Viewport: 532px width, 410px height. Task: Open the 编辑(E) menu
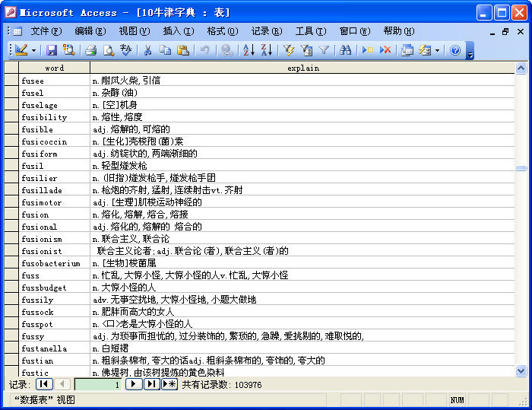(x=90, y=31)
